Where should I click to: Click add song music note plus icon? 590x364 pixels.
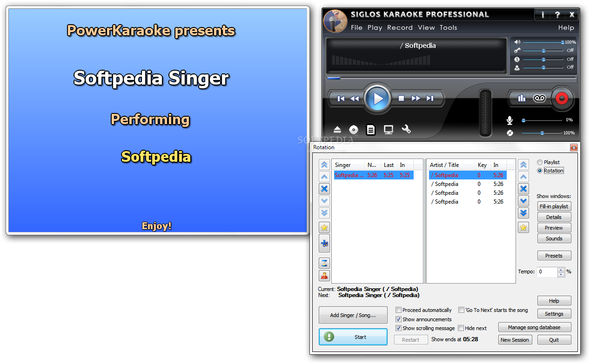click(324, 243)
